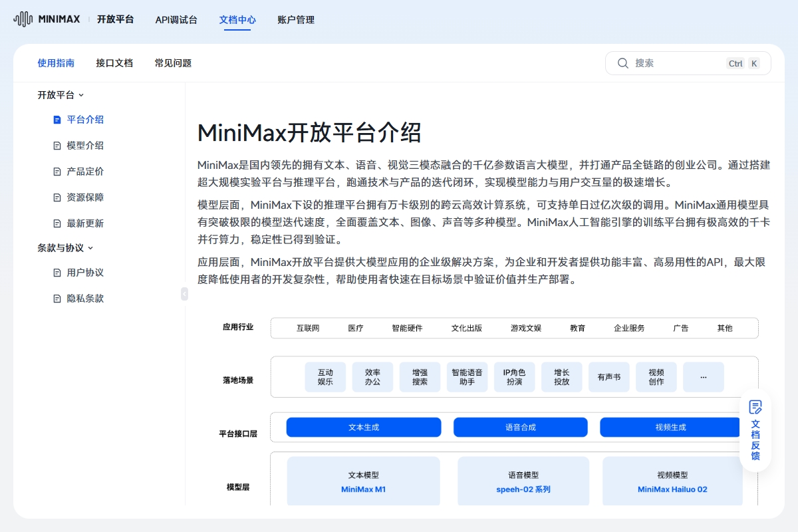Switch to the 接口文档 tab
This screenshot has height=532, width=798.
[x=114, y=63]
